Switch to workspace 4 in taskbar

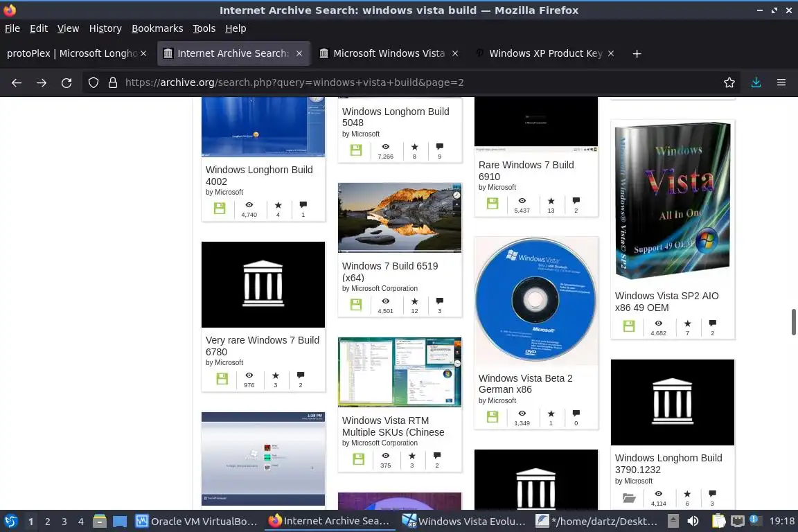pos(81,522)
